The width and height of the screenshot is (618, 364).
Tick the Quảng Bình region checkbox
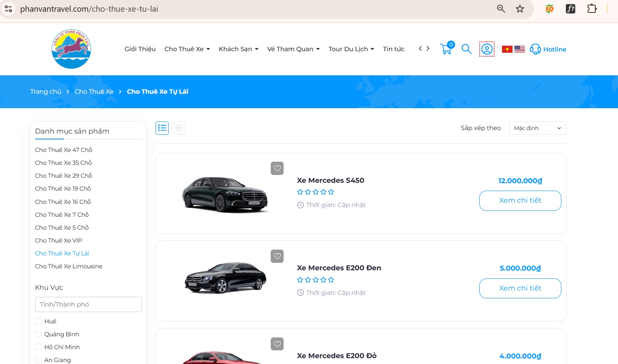[x=38, y=334]
